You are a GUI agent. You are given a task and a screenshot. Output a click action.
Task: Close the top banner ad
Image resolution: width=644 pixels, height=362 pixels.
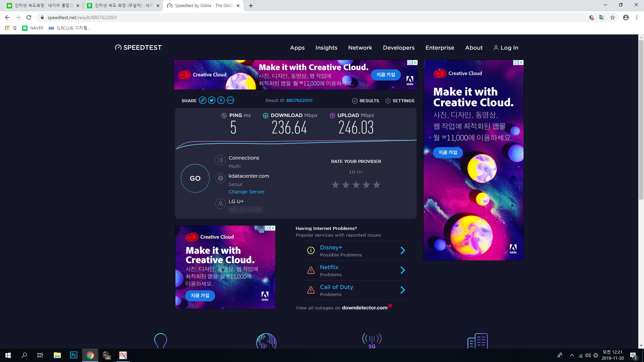click(x=415, y=63)
